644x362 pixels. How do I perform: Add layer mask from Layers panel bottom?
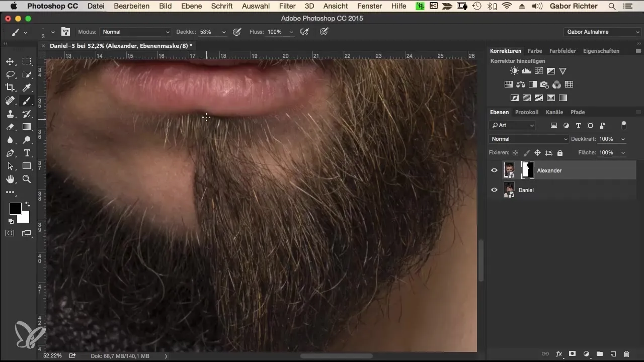[573, 354]
